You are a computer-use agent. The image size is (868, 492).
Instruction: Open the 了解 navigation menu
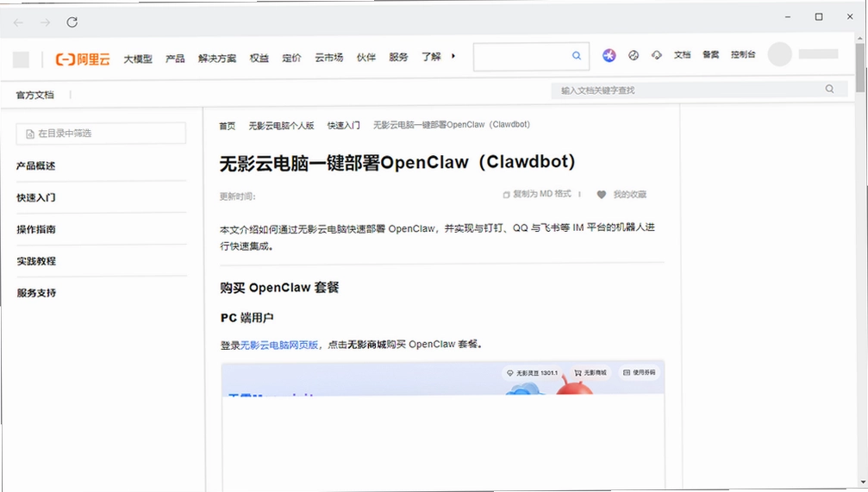[x=431, y=57]
